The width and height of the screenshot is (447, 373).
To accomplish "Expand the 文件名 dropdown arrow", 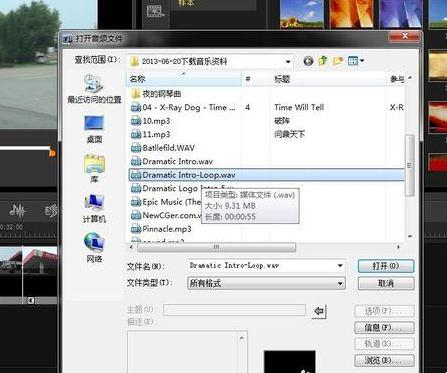I will pos(340,266).
